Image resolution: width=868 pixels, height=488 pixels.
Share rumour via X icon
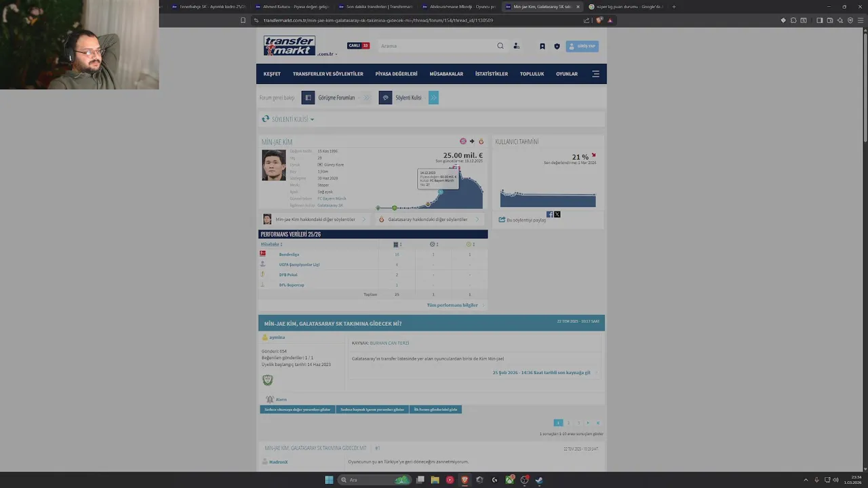click(557, 214)
